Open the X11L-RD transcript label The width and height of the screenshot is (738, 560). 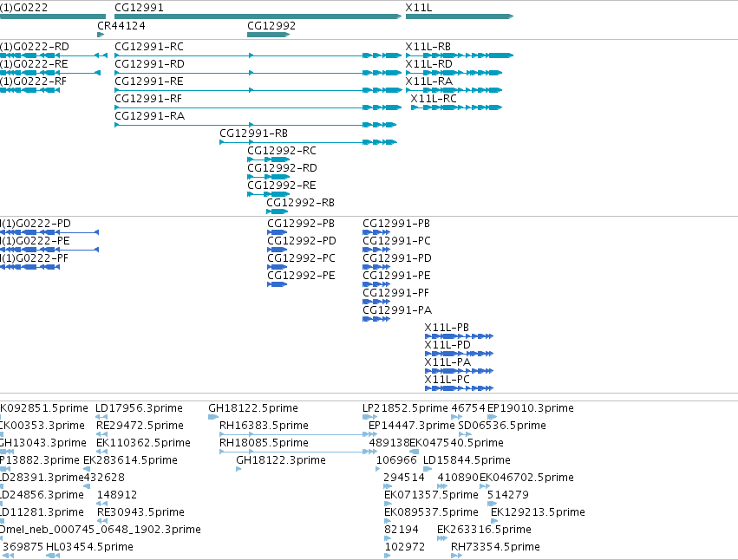click(x=428, y=64)
